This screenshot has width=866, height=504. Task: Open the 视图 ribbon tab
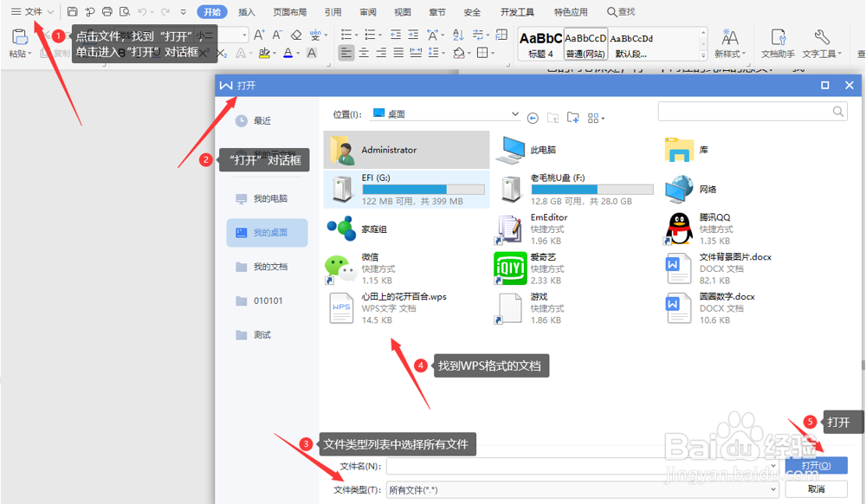(402, 12)
